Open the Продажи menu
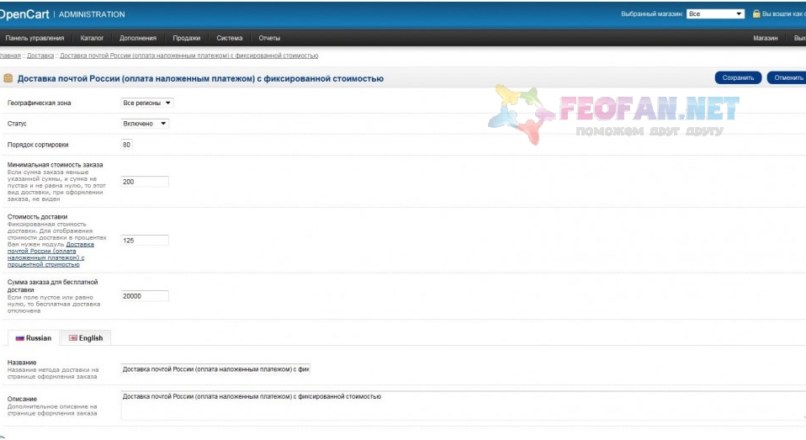 pos(186,38)
